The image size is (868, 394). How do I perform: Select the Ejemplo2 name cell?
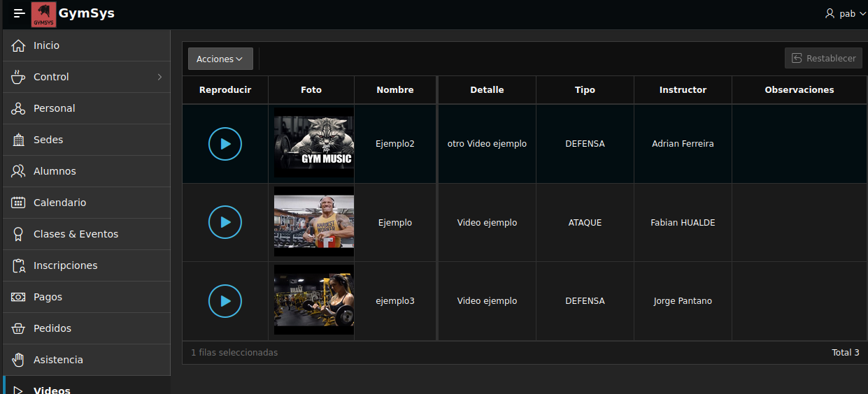(395, 144)
